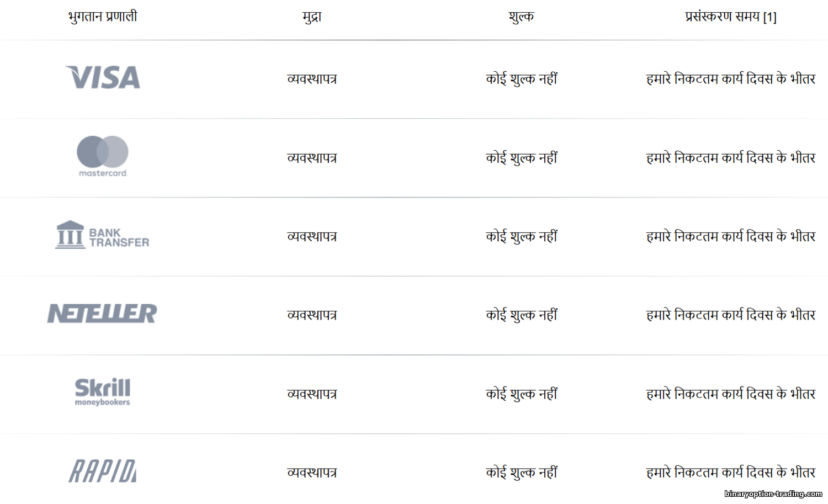This screenshot has height=504, width=828.
Task: Click the भुगतान प्रणाली column header
Action: point(103,17)
